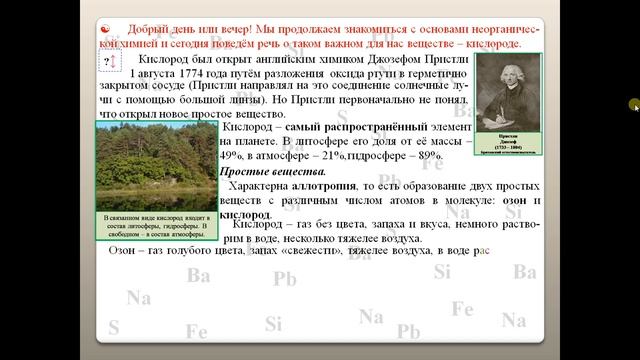Open the Joseph Priestley portrait image
The image size is (640, 360).
[x=508, y=93]
